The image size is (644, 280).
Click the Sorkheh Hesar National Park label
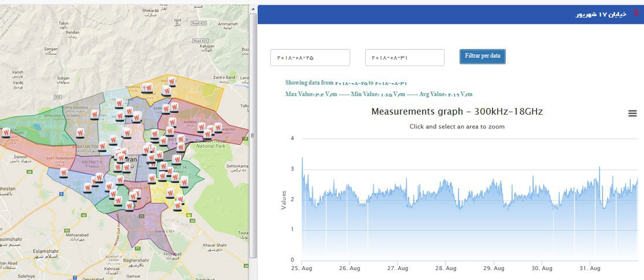(212, 143)
